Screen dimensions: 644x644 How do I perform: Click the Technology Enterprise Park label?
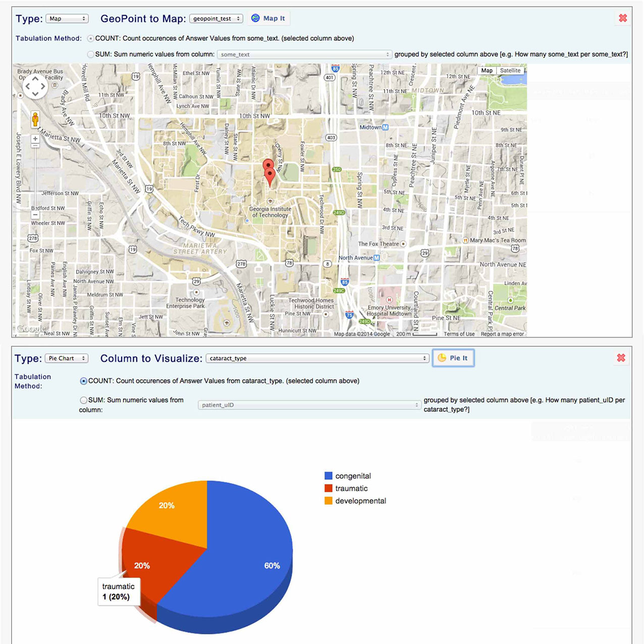click(x=185, y=303)
